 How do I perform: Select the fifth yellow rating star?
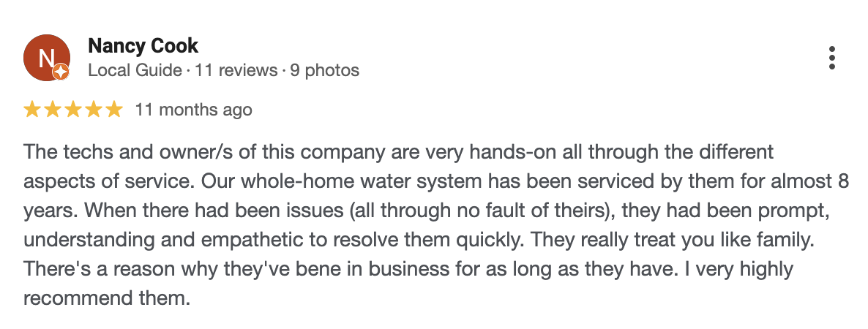pos(114,110)
